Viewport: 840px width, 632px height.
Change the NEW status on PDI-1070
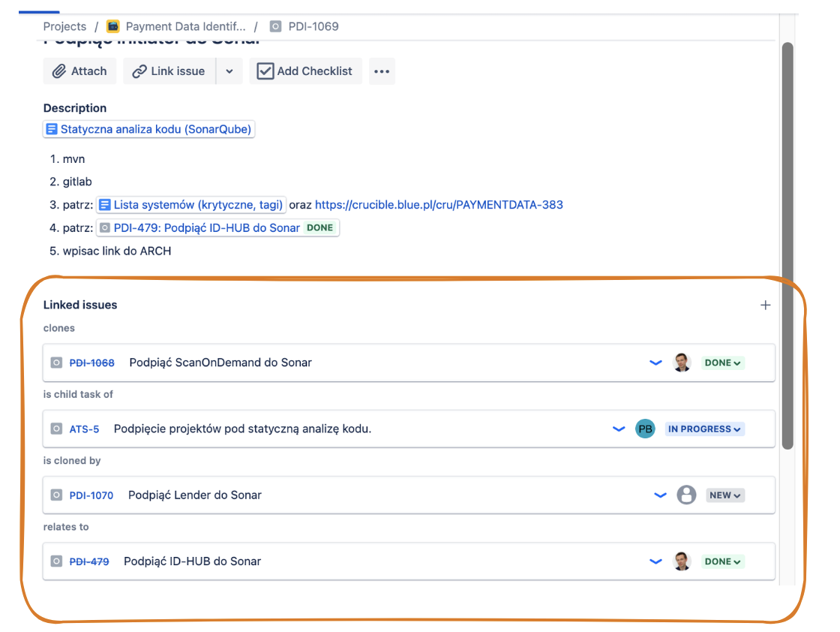point(725,495)
